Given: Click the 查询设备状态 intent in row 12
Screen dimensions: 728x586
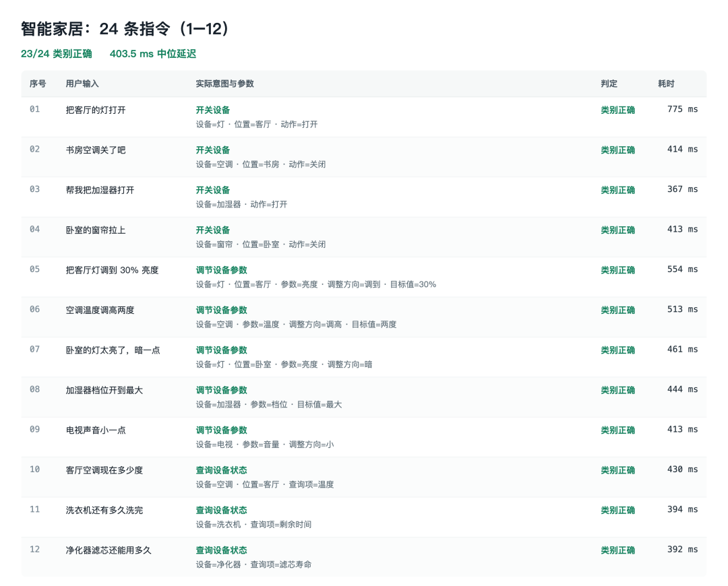Looking at the screenshot, I should click(x=222, y=550).
